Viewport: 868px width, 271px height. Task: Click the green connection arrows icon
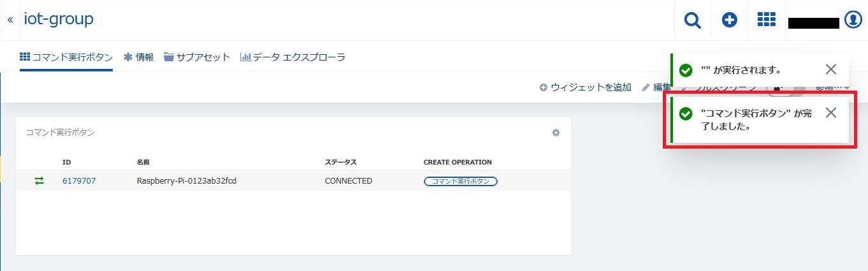(40, 181)
